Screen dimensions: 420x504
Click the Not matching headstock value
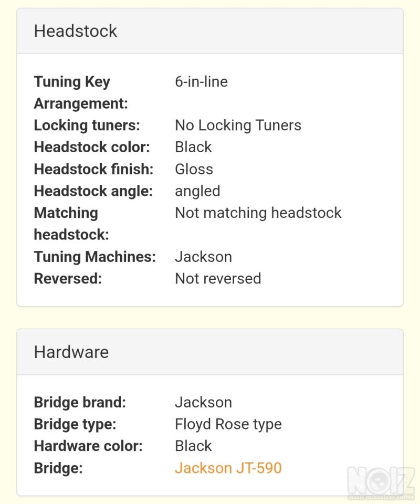[x=258, y=213]
